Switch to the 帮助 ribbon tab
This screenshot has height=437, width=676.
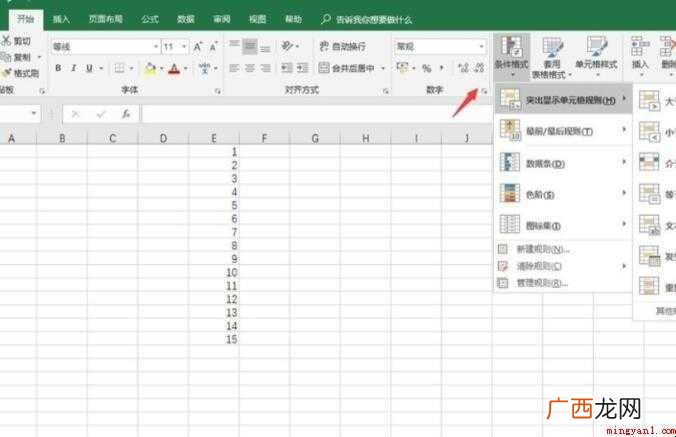[293, 19]
